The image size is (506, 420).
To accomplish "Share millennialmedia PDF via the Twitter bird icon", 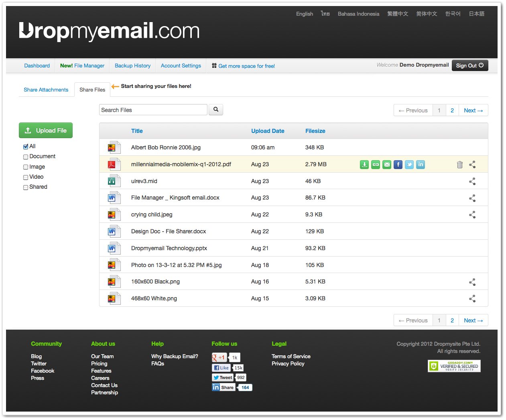I will [x=409, y=165].
